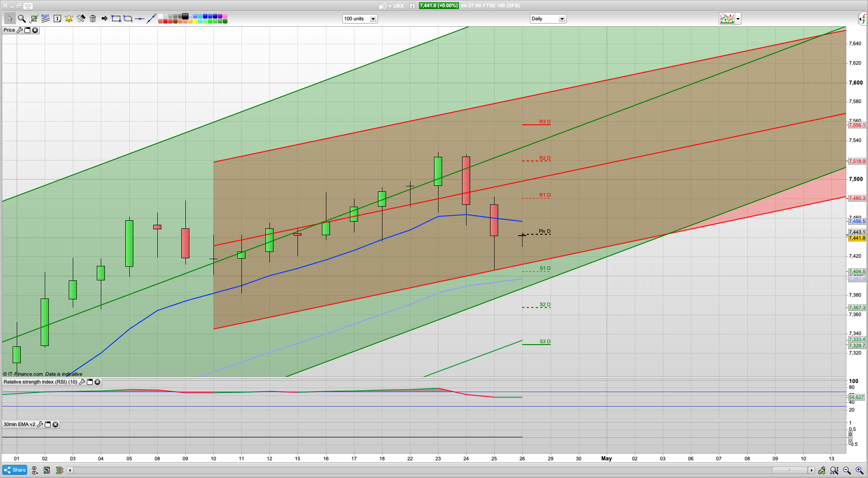This screenshot has width=868, height=478.
Task: Pick the black color swatch
Action: point(185,16)
